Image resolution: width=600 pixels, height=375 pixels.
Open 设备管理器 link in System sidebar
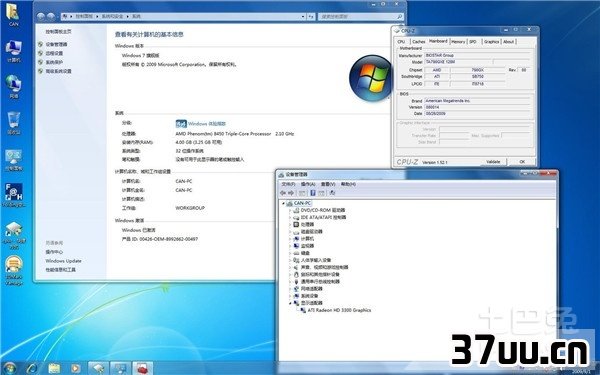pos(56,44)
